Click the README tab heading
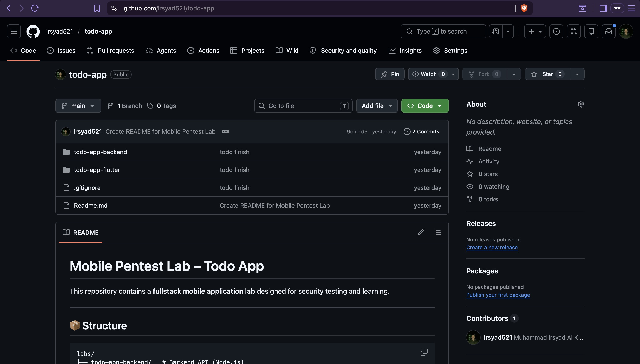The height and width of the screenshot is (364, 640). pos(81,233)
